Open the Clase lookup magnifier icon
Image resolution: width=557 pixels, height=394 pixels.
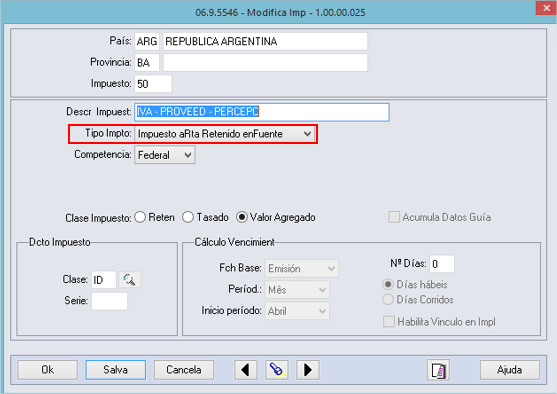(x=130, y=280)
